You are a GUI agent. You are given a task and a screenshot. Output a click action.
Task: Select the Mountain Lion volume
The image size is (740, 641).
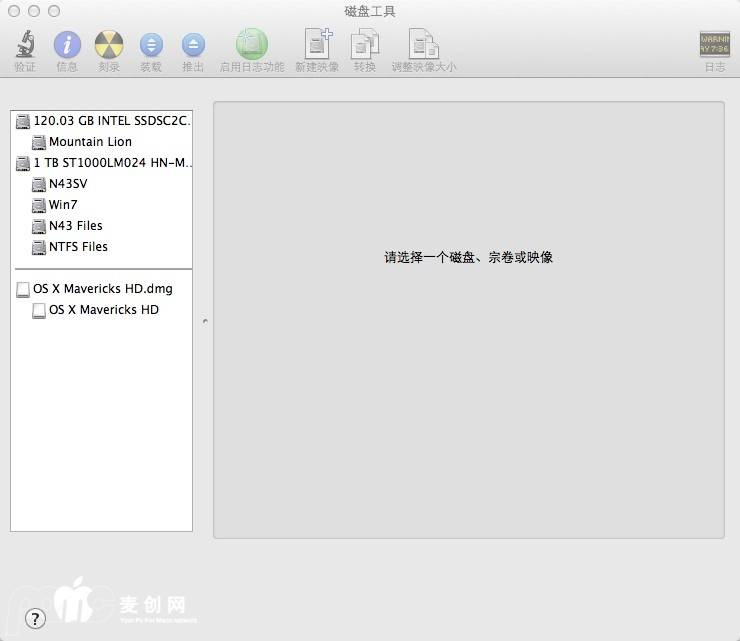[x=90, y=142]
